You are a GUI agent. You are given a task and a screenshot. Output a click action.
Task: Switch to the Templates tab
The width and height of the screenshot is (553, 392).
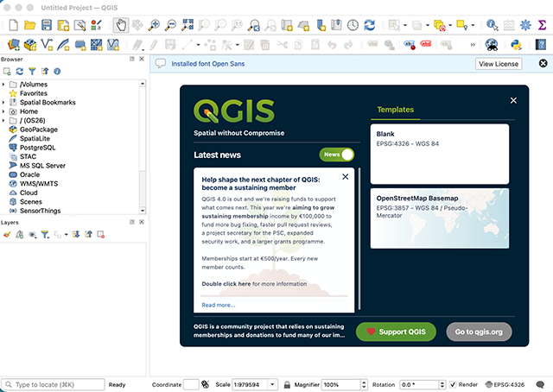click(x=396, y=110)
